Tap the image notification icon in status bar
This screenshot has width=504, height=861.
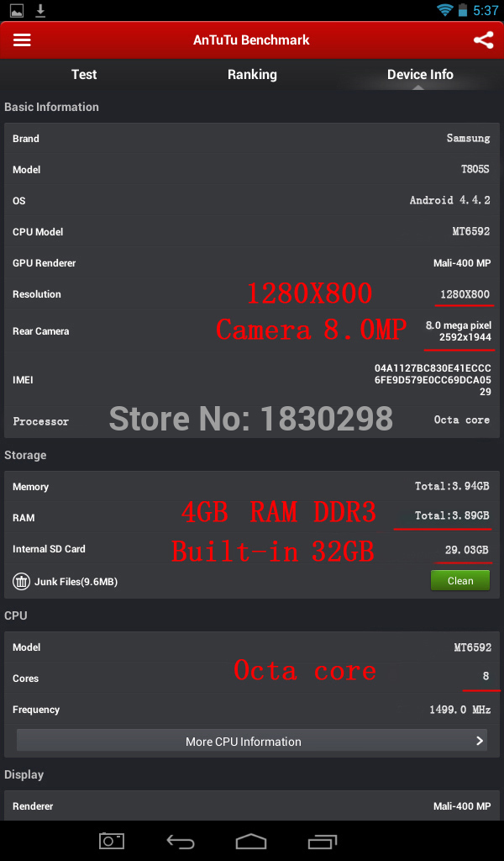[x=17, y=10]
